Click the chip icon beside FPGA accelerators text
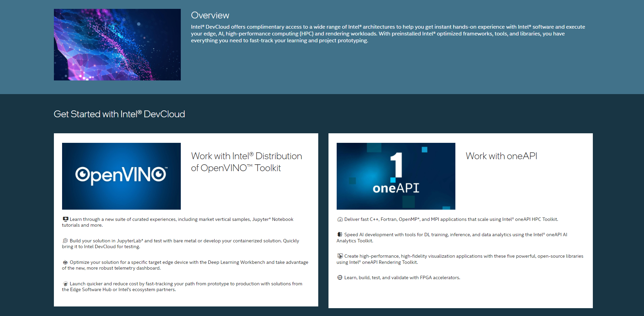 pos(340,277)
